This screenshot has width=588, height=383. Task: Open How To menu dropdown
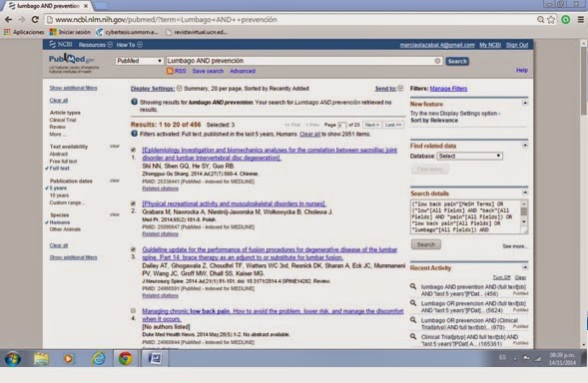tap(129, 45)
